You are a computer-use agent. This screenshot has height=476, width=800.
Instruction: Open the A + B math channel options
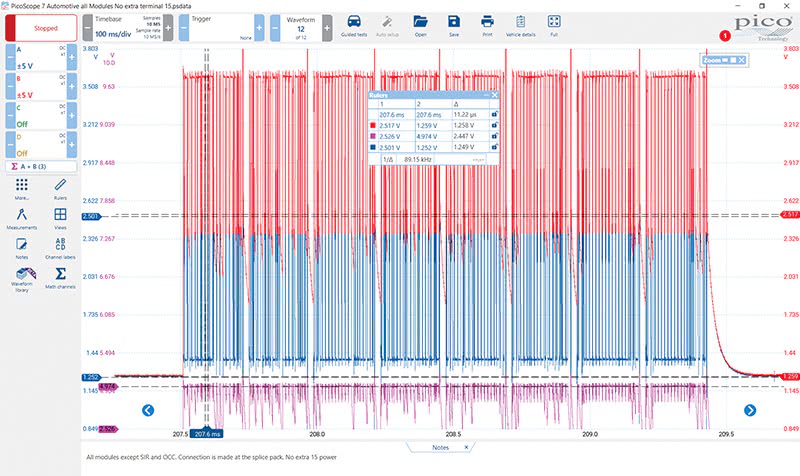coord(41,166)
